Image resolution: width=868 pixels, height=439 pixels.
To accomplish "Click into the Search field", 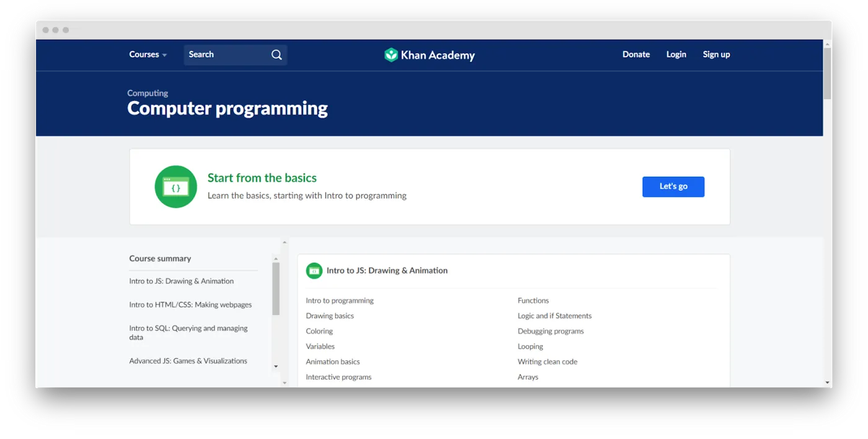I will click(236, 55).
